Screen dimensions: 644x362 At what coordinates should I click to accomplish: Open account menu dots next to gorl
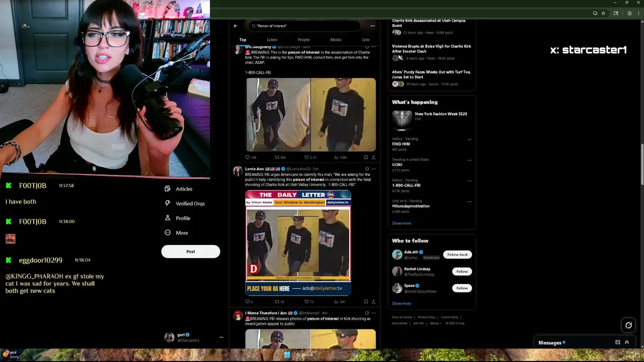[x=221, y=337]
